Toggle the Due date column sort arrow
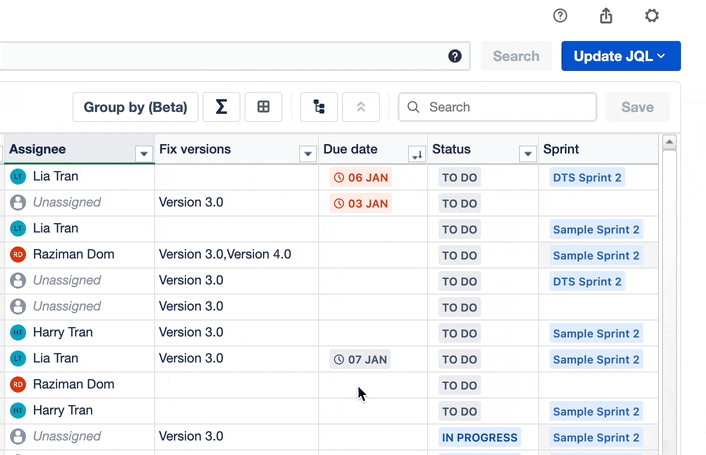The image size is (706, 455). pos(416,154)
